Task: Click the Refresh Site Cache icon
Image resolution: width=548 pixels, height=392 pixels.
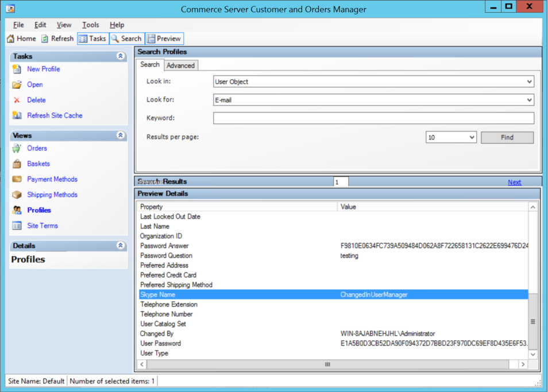Action: 17,115
